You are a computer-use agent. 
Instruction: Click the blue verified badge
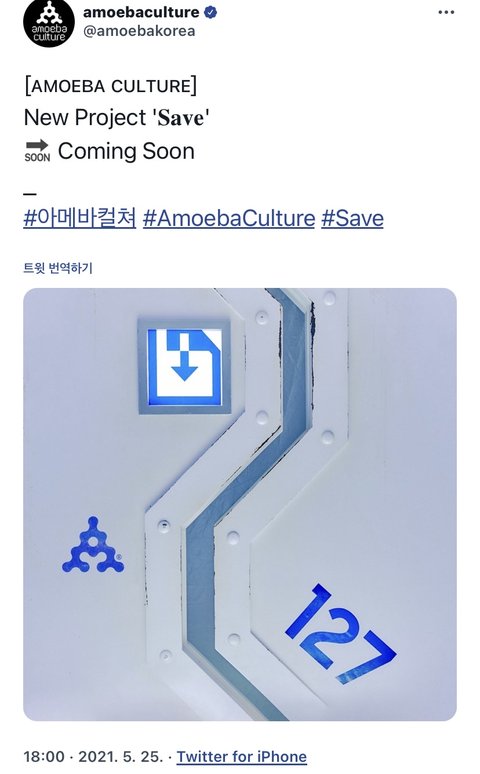(211, 12)
